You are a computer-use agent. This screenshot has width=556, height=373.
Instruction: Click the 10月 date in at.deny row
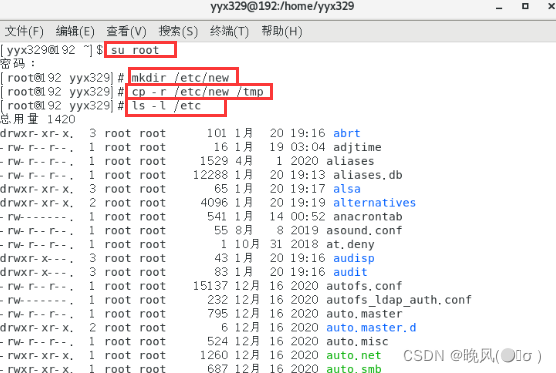point(247,244)
